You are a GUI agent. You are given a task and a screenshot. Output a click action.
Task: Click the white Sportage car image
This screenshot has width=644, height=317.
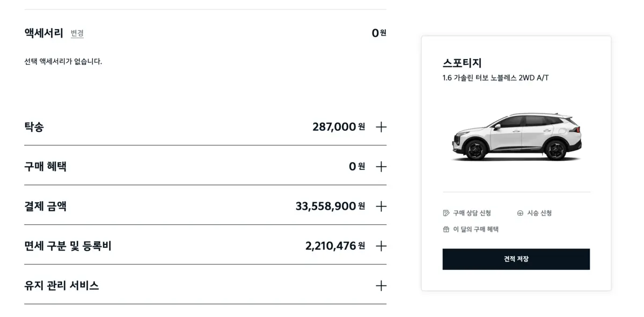click(x=515, y=136)
